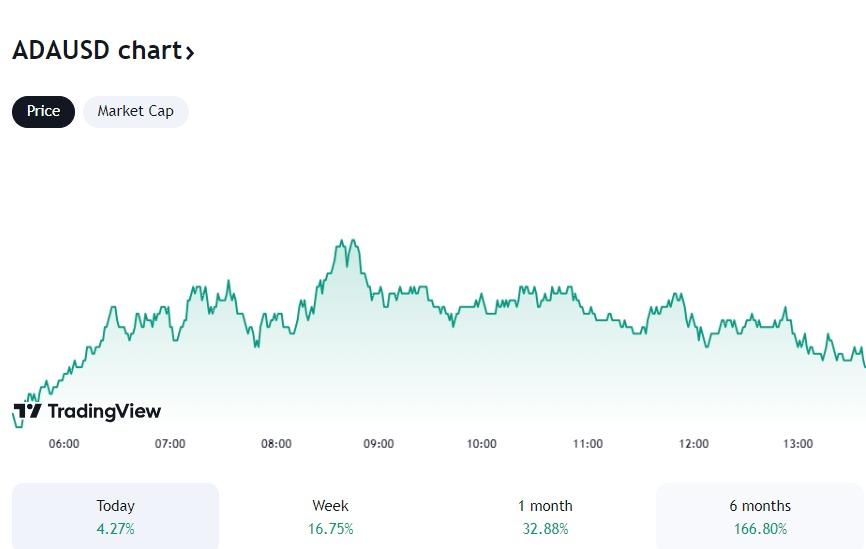Click the 10:00 time axis label

(x=482, y=443)
